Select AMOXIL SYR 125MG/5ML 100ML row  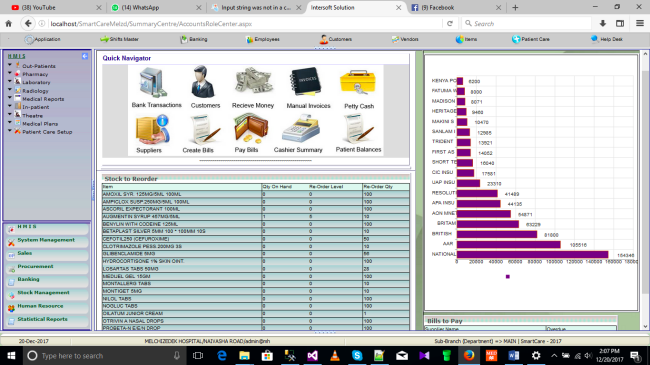pos(255,194)
